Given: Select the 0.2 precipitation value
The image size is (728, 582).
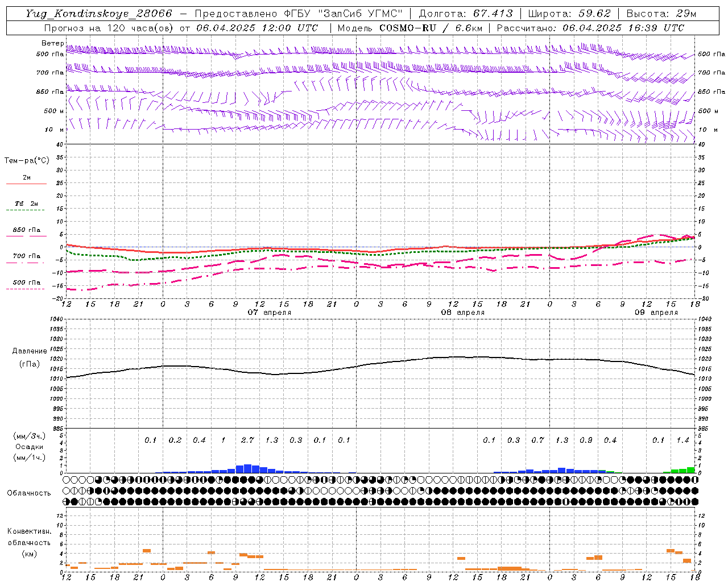Looking at the screenshot, I should point(175,440).
